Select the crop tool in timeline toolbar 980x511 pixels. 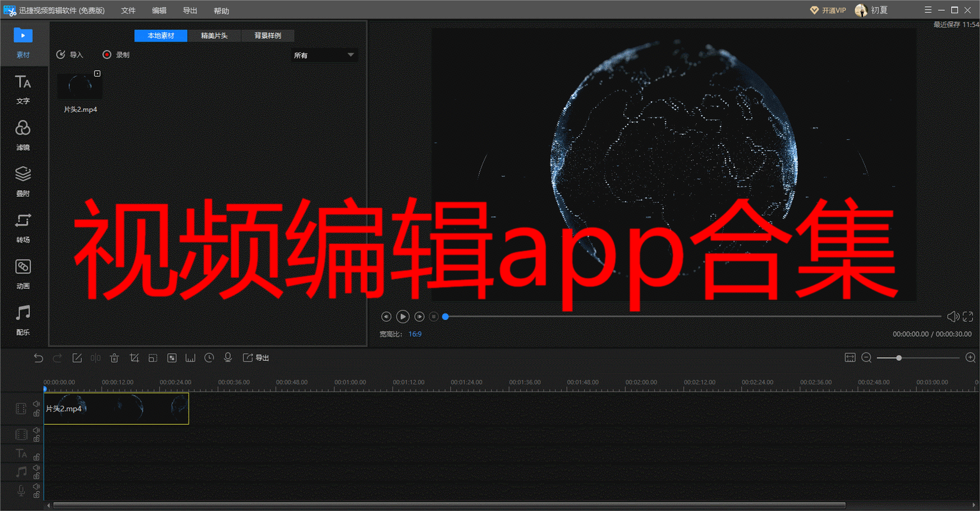click(x=134, y=358)
